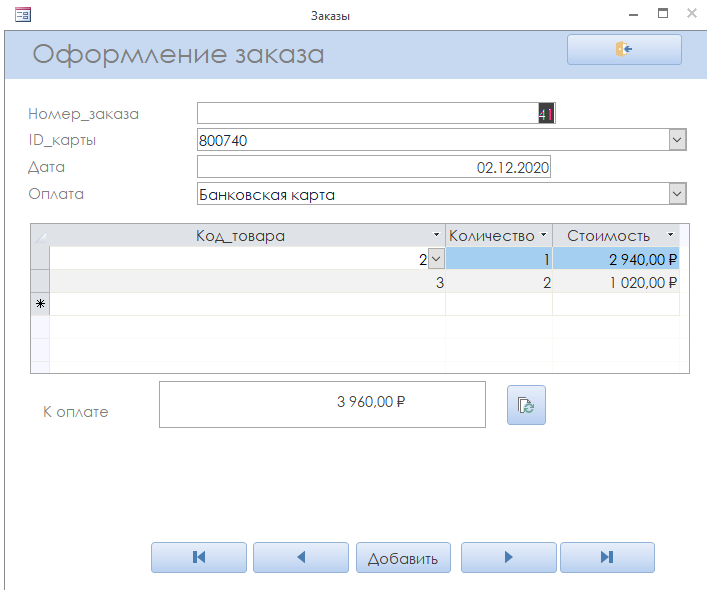Go to the previous record

click(301, 558)
